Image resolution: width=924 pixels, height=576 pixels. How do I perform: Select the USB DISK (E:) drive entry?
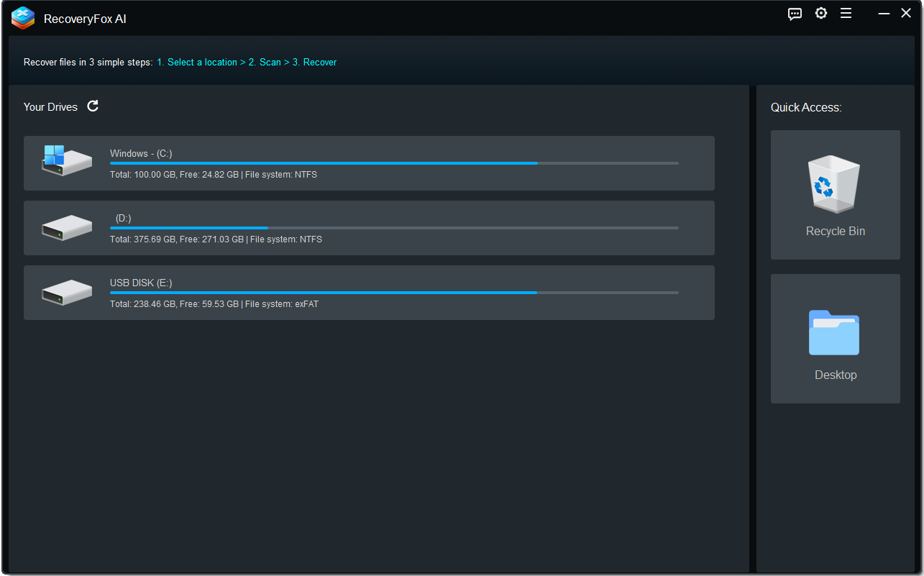pyautogui.click(x=369, y=293)
